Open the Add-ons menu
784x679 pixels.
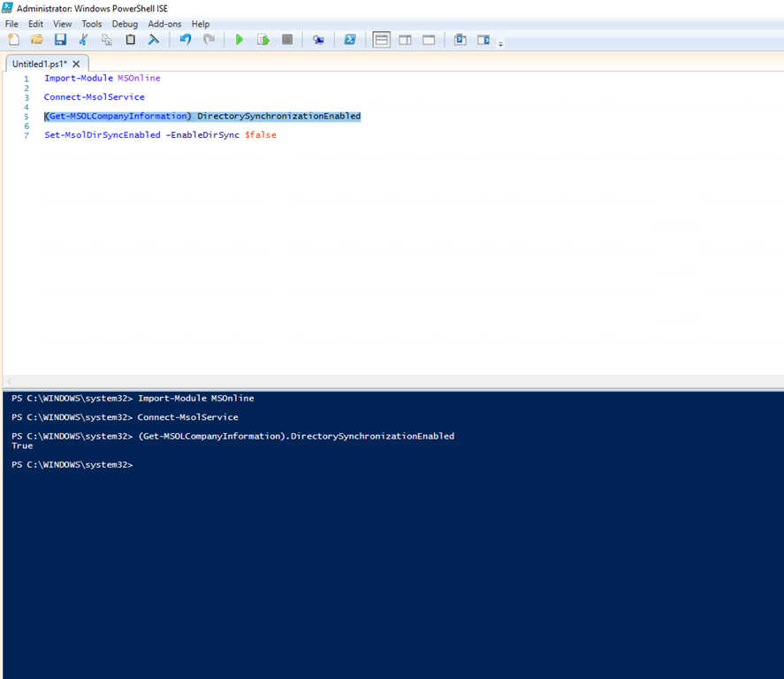click(x=164, y=24)
